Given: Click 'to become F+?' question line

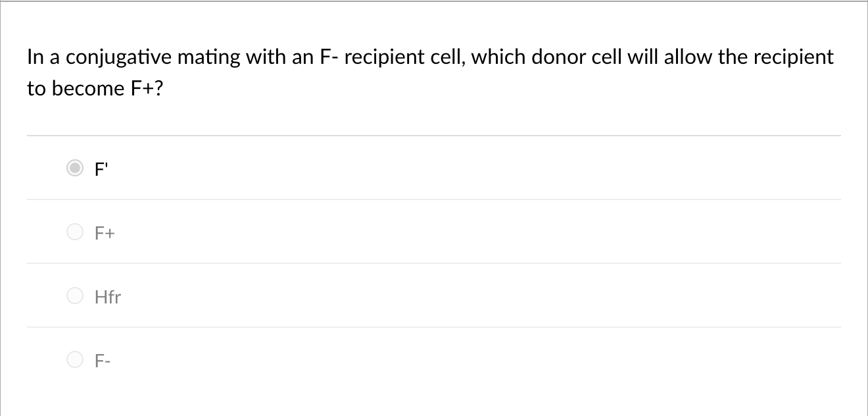Looking at the screenshot, I should point(94,88).
